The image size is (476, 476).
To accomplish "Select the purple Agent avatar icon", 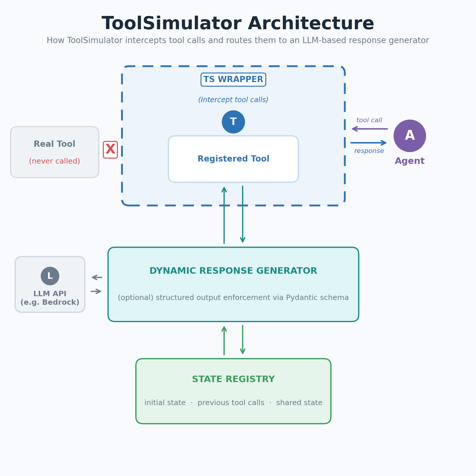I will 410,136.
